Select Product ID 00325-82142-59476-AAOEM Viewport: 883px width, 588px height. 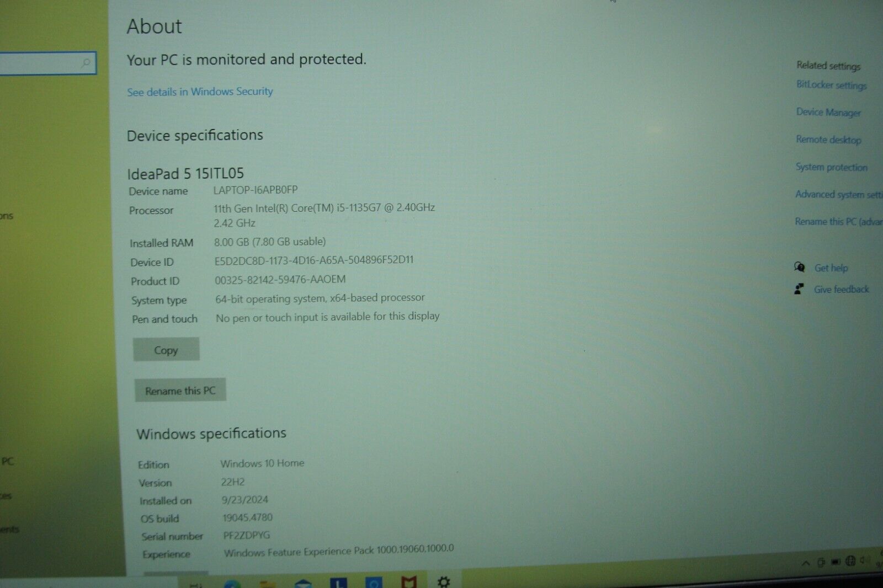coord(280,280)
